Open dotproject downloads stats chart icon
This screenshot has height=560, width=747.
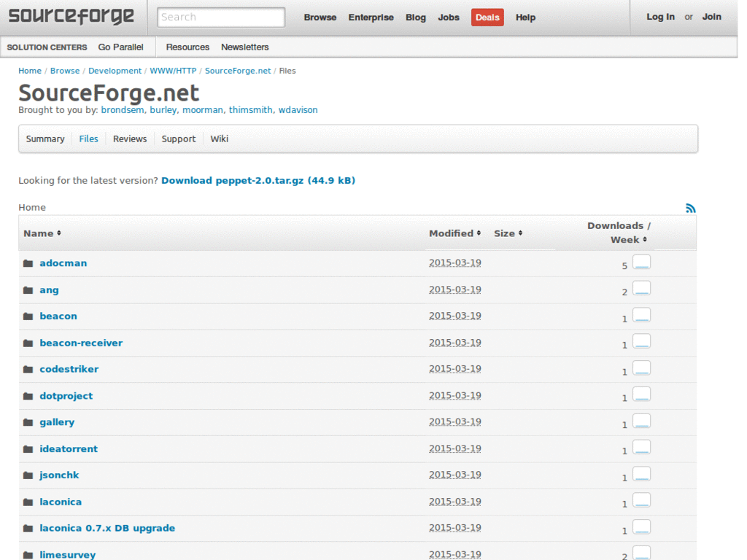tap(641, 394)
